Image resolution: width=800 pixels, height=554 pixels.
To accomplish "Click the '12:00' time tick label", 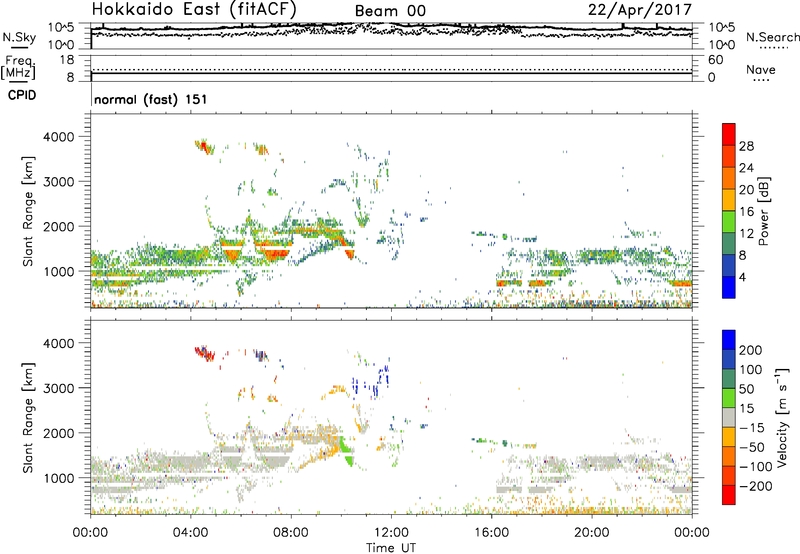I will click(x=391, y=533).
